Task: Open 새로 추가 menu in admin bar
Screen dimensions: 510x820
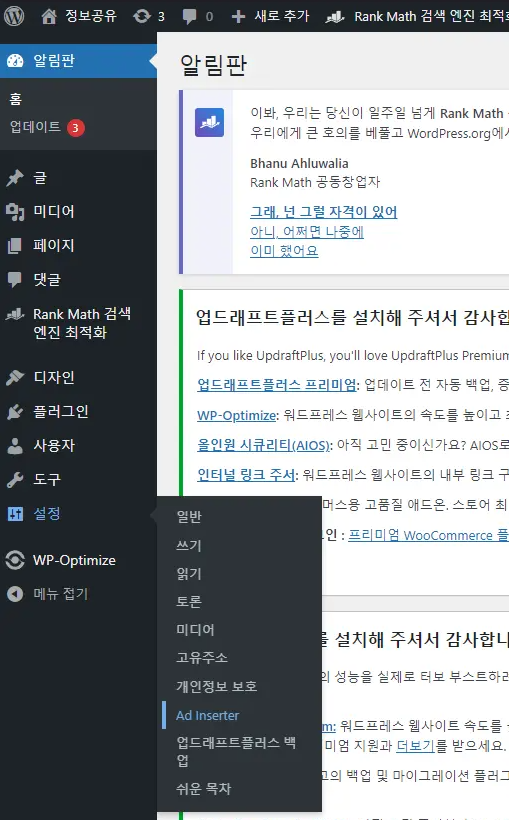Action: [x=281, y=16]
